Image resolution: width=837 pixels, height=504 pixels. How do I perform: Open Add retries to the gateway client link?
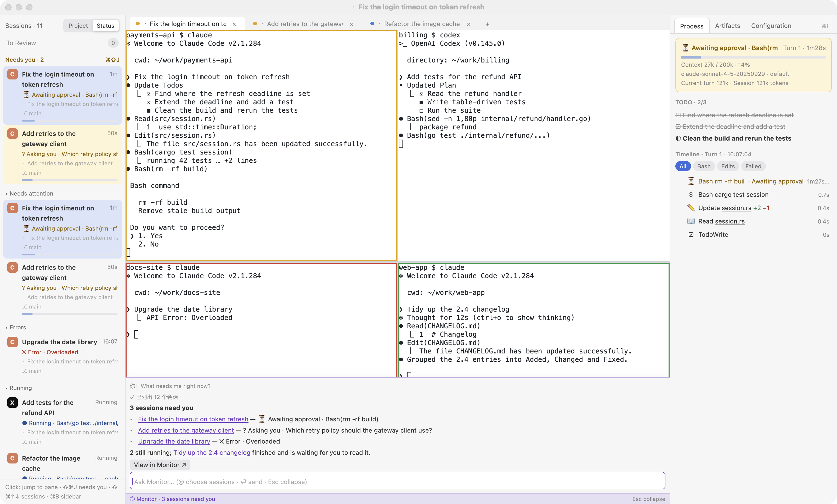(x=186, y=430)
